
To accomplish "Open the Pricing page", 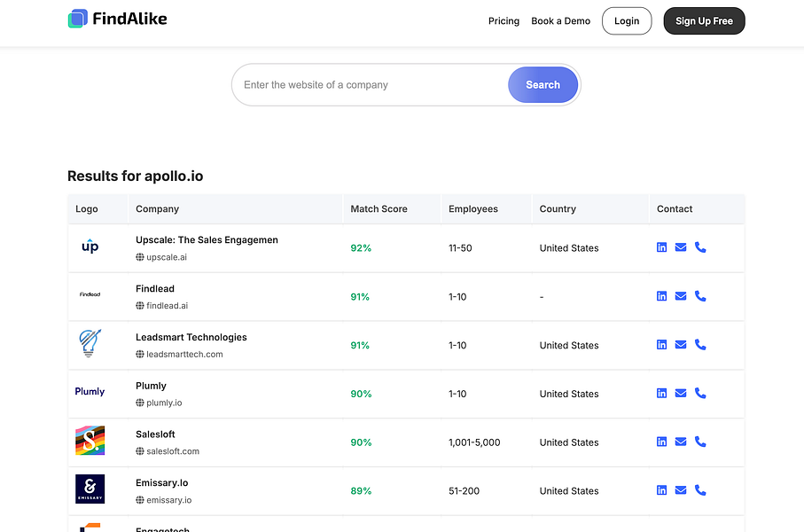I will [503, 21].
